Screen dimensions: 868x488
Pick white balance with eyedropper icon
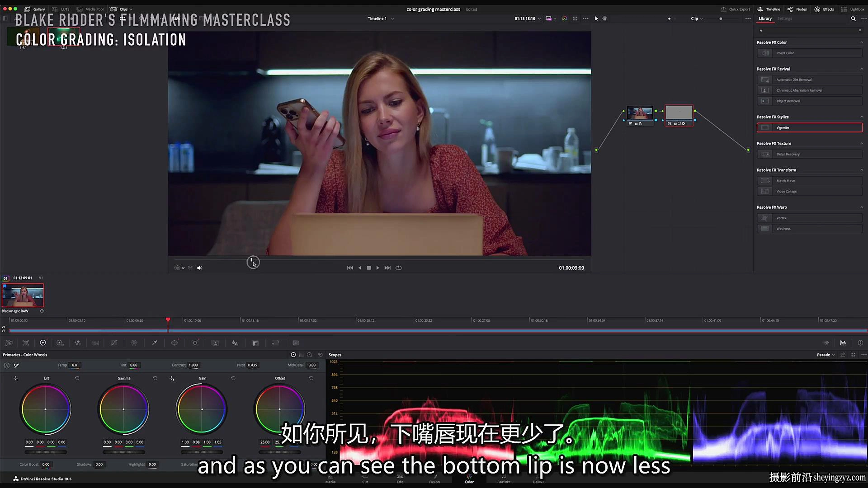click(16, 365)
